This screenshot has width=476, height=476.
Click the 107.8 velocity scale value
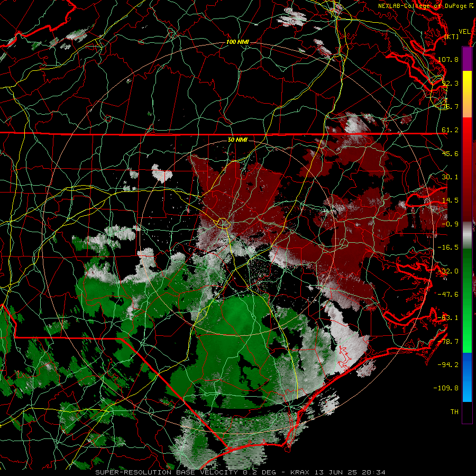(448, 59)
